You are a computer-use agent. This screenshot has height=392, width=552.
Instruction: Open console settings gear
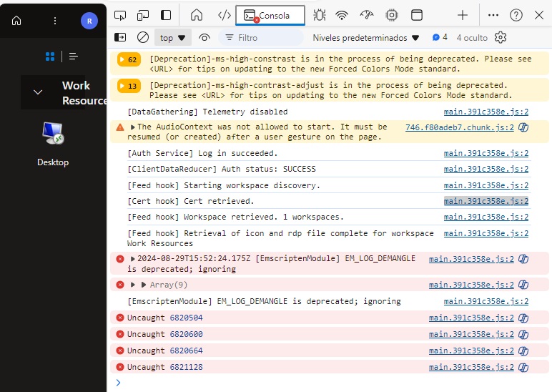501,37
